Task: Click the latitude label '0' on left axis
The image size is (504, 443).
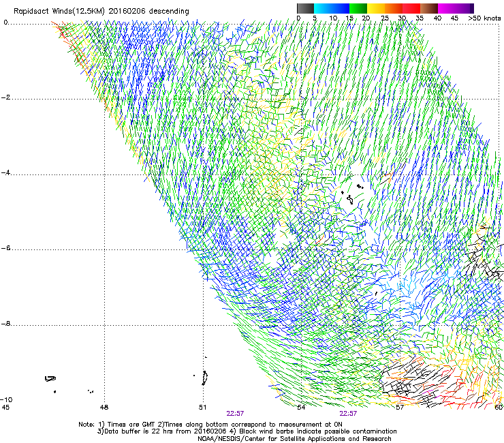Action: pos(5,22)
